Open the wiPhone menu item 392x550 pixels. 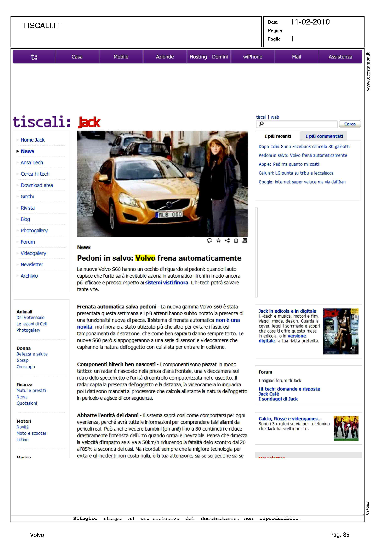point(253,57)
